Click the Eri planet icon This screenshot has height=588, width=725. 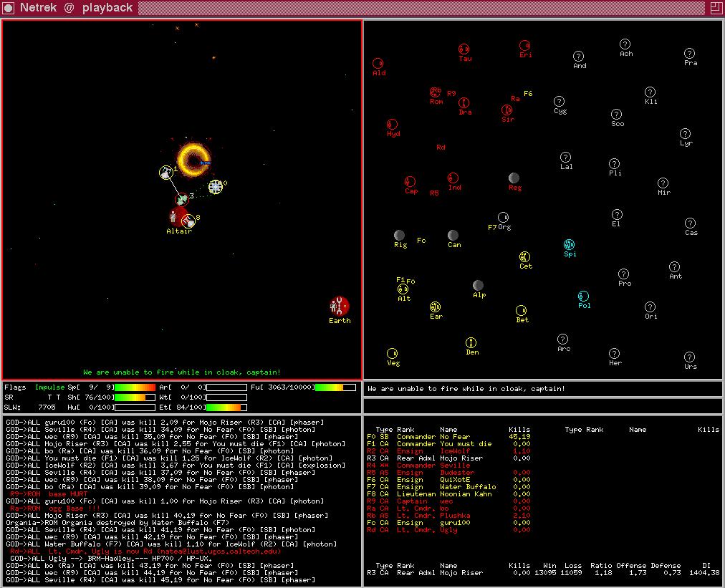point(524,45)
